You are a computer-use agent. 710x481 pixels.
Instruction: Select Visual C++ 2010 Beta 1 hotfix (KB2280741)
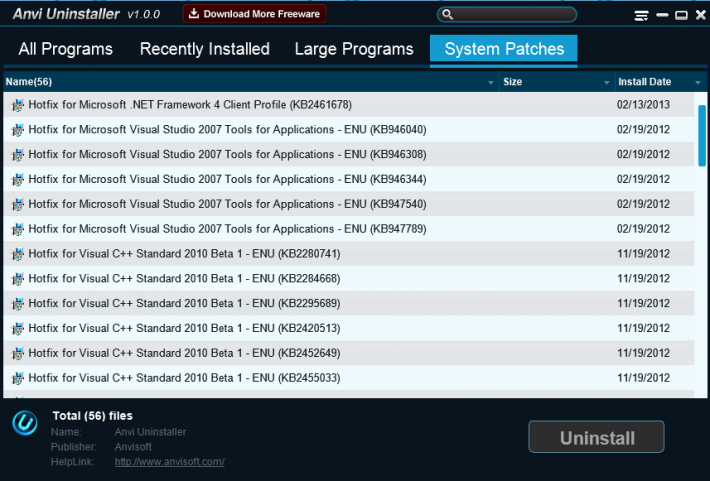pyautogui.click(x=349, y=254)
